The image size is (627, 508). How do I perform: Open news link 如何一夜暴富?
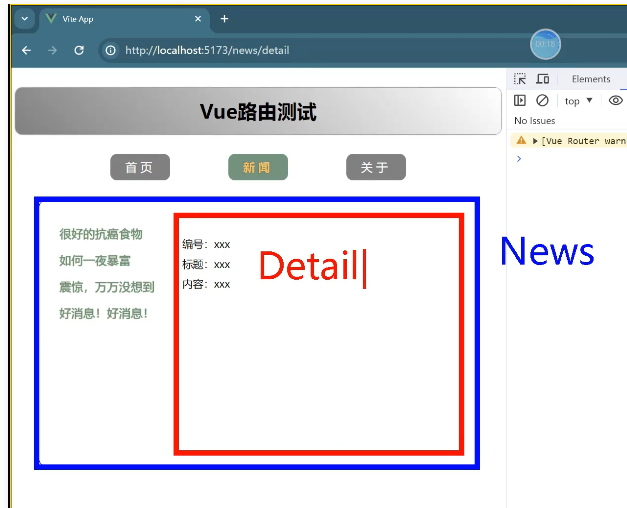pos(95,261)
